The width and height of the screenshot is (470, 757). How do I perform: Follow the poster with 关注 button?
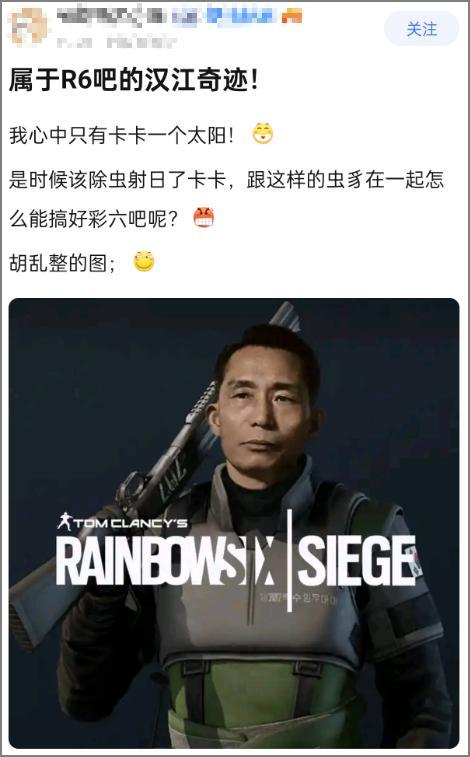[x=421, y=29]
